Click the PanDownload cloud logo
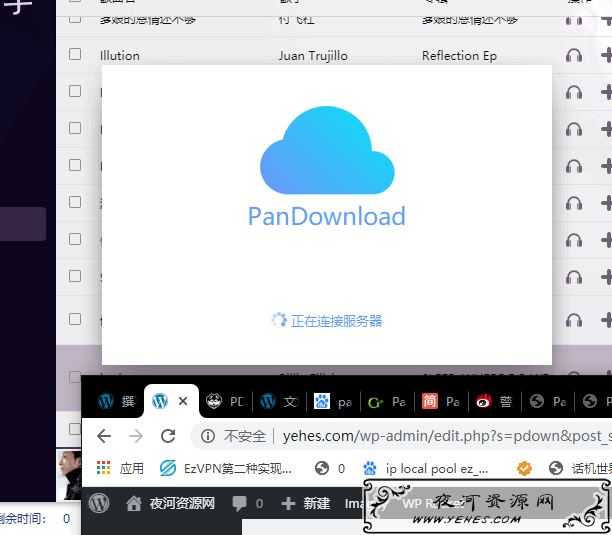The width and height of the screenshot is (612, 535). pyautogui.click(x=327, y=150)
